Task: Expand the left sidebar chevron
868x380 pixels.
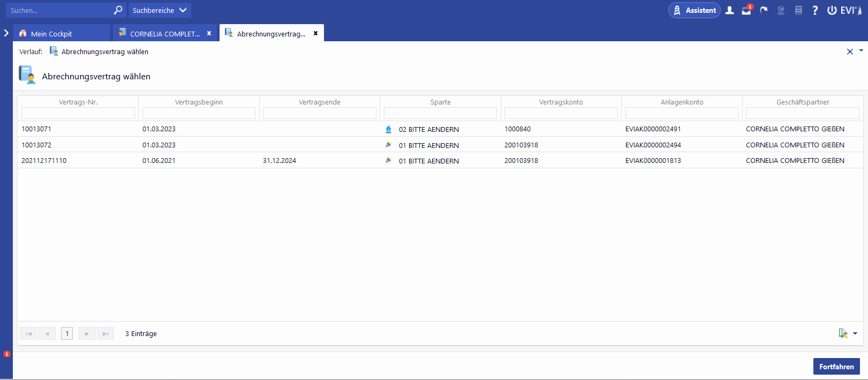Action: pos(6,33)
